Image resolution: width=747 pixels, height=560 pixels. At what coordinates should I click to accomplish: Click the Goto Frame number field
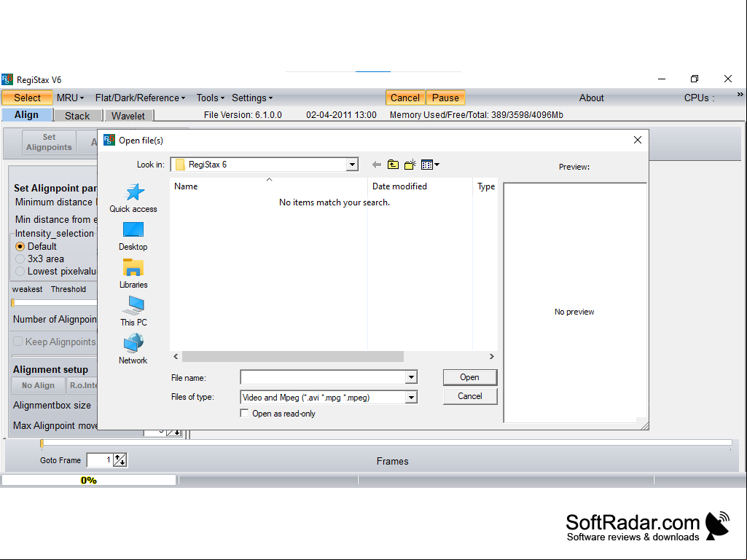click(x=100, y=460)
